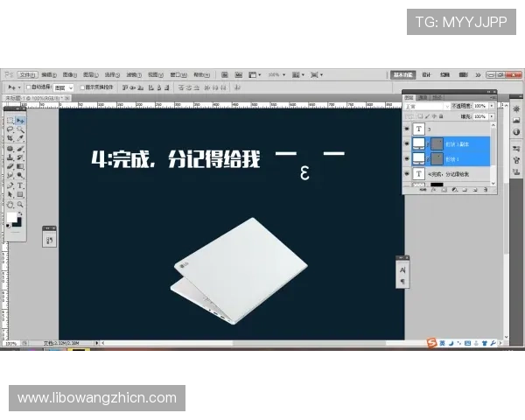Select the Brush tool
Screen dimensions: 525x420
pyautogui.click(x=20, y=149)
